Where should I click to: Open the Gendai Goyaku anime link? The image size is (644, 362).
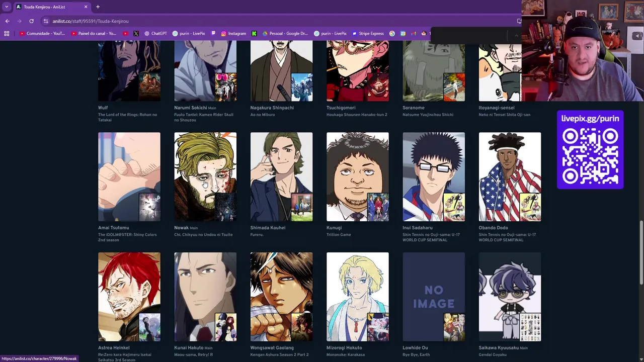(x=494, y=355)
